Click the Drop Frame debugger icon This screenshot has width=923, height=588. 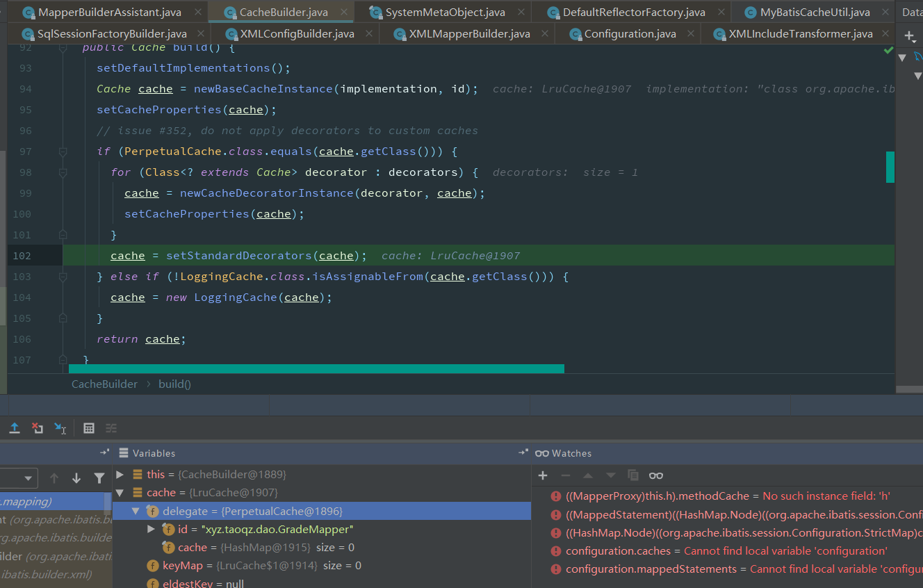pyautogui.click(x=38, y=428)
